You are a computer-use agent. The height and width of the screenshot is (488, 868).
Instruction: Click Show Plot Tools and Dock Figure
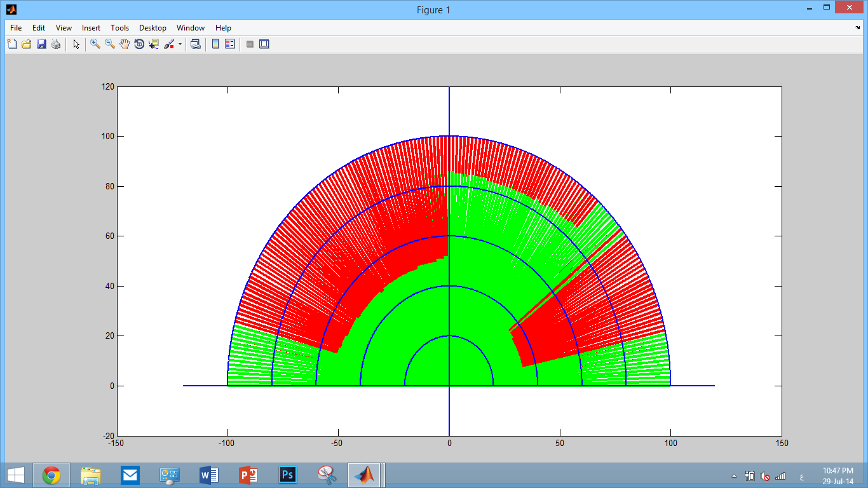[x=263, y=44]
